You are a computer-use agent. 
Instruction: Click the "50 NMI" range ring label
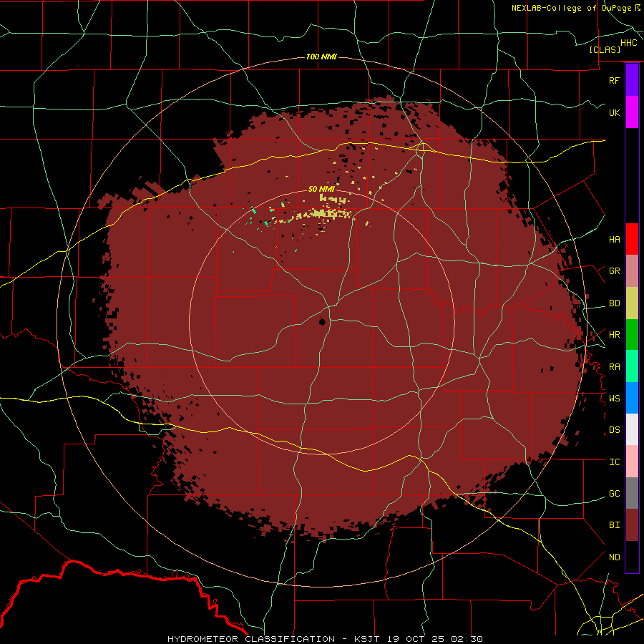pyautogui.click(x=321, y=190)
